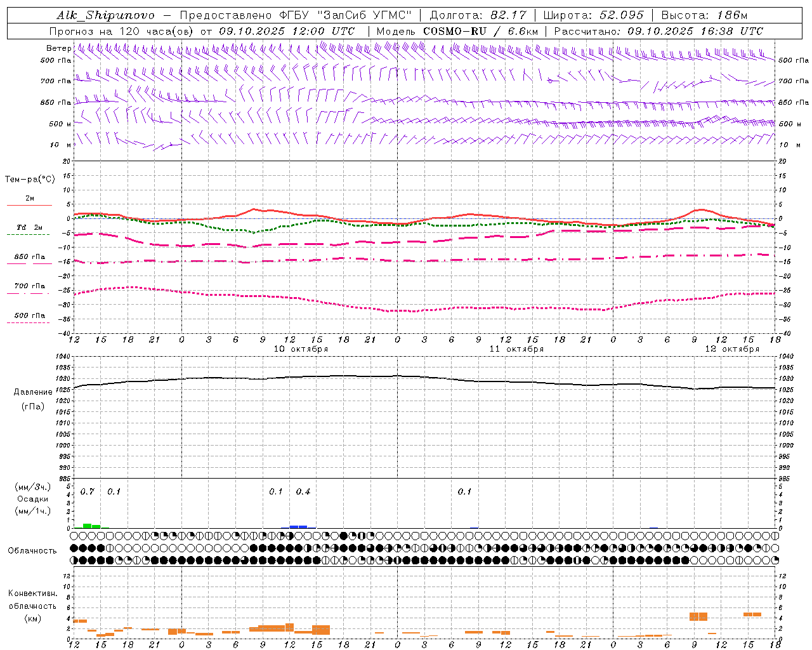Click the text Прогноз на 120 часа(ов)
The width and height of the screenshot is (812, 650).
point(122,31)
